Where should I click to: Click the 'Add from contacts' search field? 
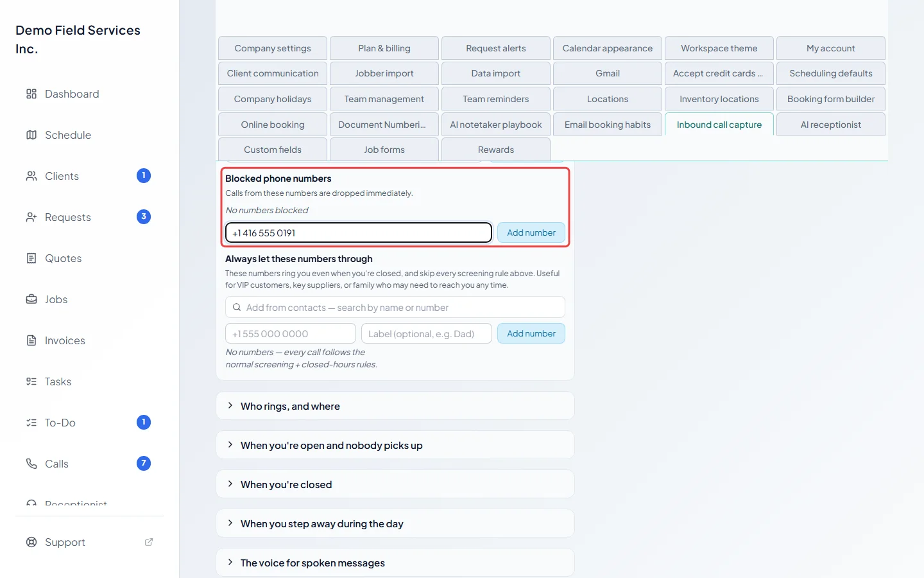tap(395, 308)
